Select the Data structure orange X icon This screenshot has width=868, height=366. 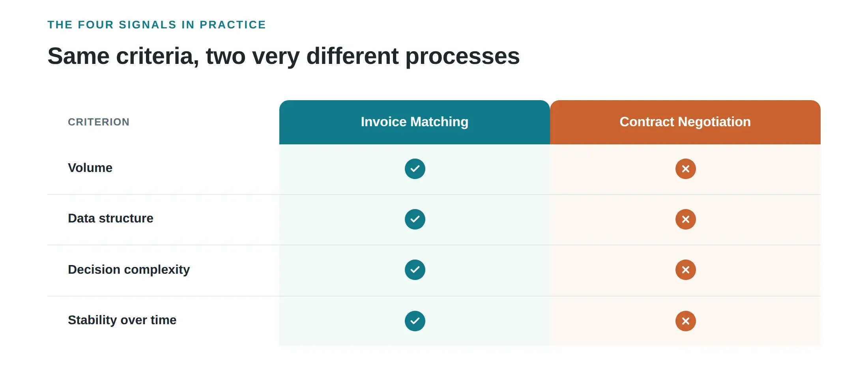pyautogui.click(x=685, y=219)
